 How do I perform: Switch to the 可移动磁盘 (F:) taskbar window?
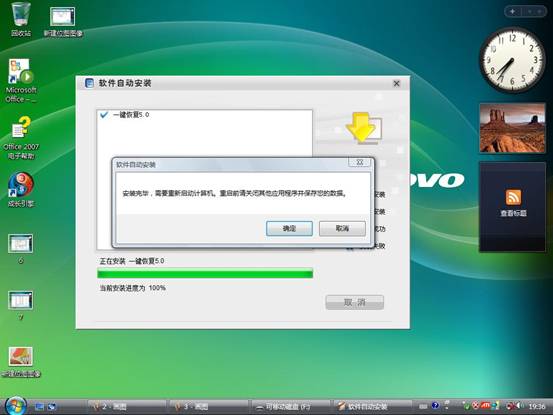pyautogui.click(x=291, y=407)
